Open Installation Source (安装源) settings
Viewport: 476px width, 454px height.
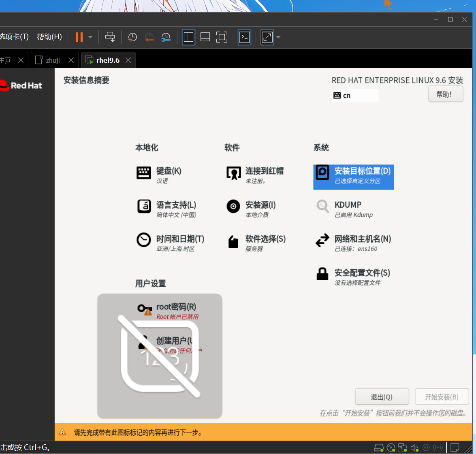[x=251, y=209]
